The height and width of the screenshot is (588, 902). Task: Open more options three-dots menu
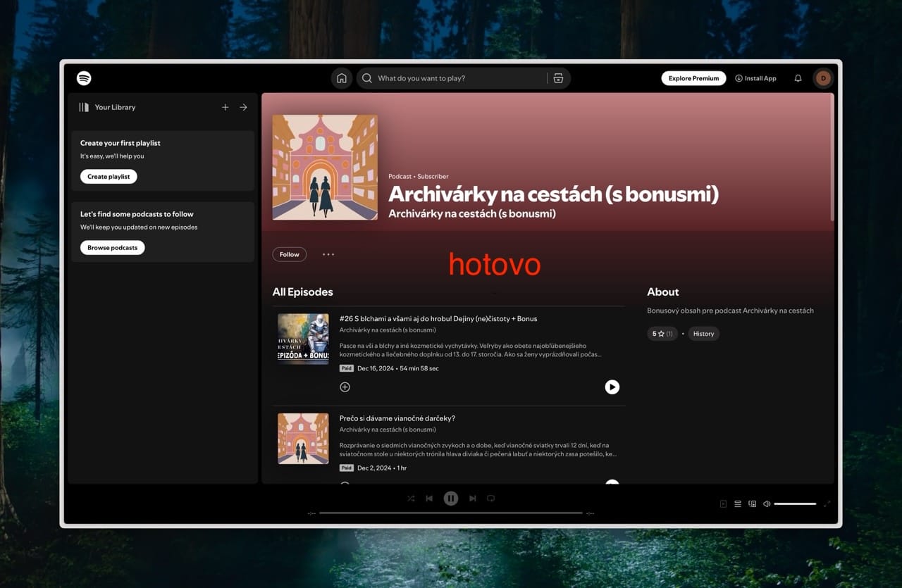click(328, 254)
